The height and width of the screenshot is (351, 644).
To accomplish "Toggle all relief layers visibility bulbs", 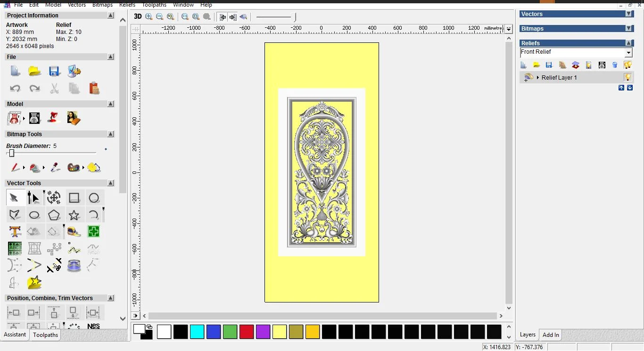I will 627,65.
